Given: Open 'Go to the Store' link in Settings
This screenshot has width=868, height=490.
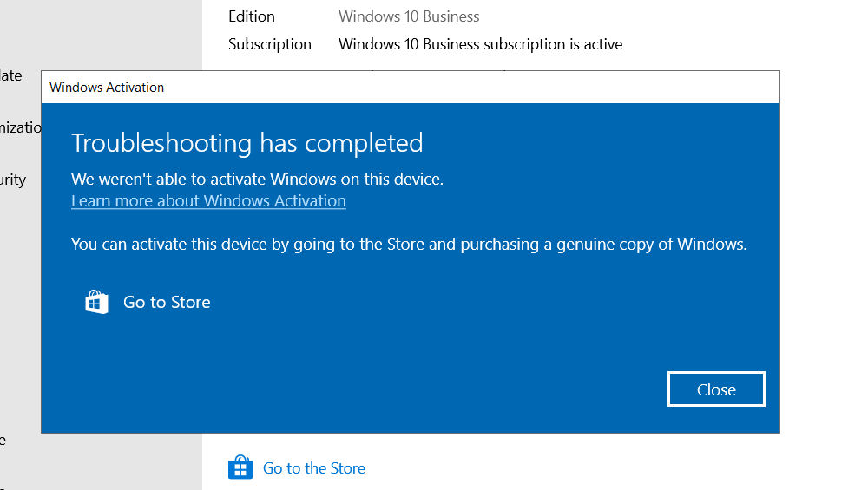Looking at the screenshot, I should 314,467.
